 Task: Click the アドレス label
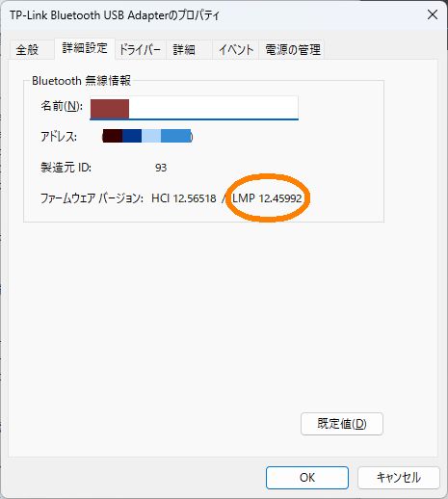point(59,137)
